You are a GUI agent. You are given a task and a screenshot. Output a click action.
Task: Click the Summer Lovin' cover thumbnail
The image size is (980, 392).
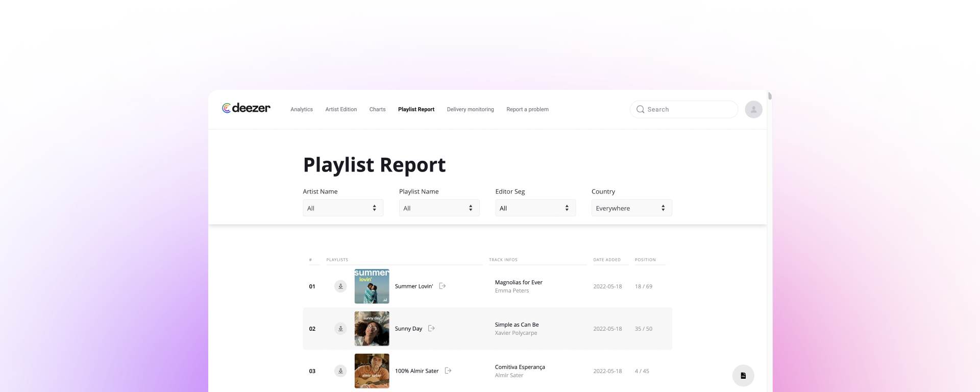(x=372, y=286)
